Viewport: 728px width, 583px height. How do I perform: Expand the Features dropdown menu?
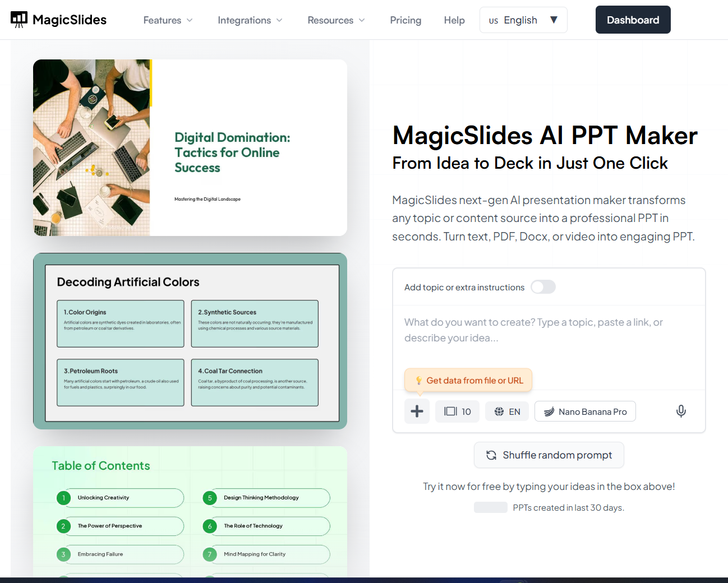click(x=168, y=20)
